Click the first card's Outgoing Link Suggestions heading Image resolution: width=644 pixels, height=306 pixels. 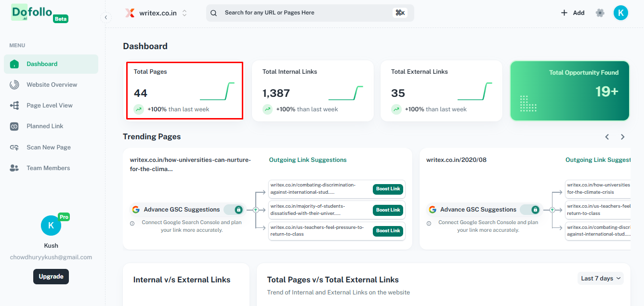pyautogui.click(x=308, y=160)
